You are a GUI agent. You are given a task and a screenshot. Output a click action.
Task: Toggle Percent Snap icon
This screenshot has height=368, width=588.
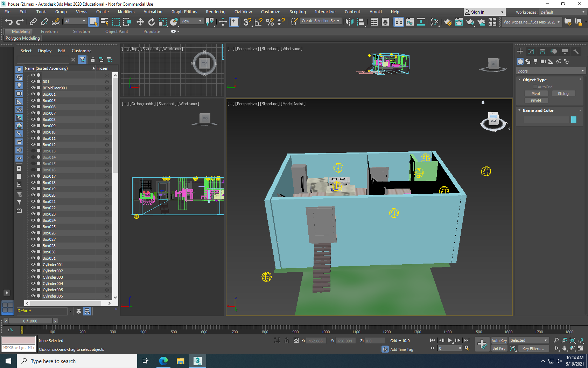[x=269, y=22]
